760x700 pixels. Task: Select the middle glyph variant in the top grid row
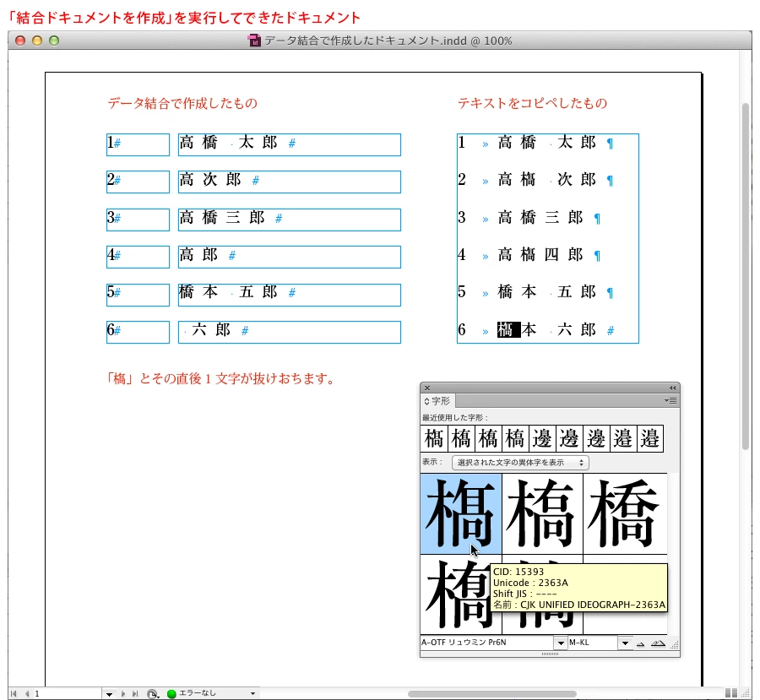(542, 513)
